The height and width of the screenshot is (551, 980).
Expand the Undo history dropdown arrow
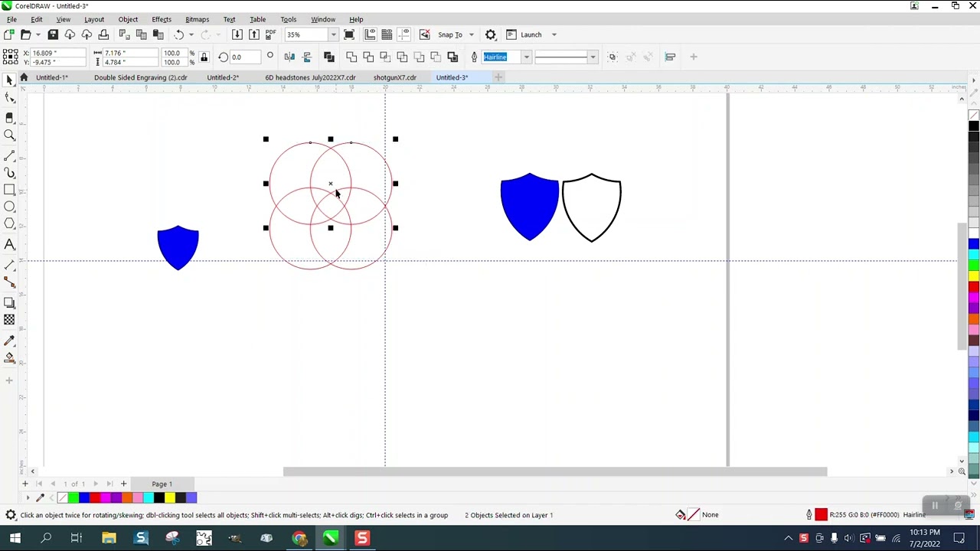(x=191, y=34)
